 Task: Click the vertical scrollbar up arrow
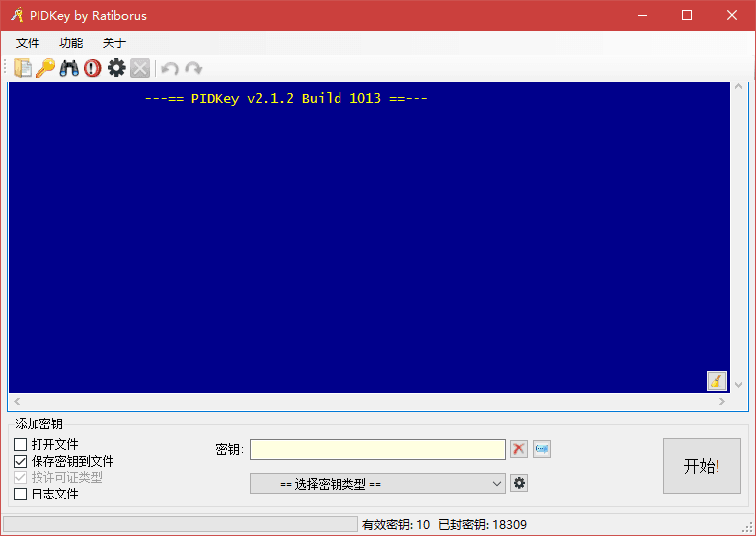pyautogui.click(x=738, y=87)
